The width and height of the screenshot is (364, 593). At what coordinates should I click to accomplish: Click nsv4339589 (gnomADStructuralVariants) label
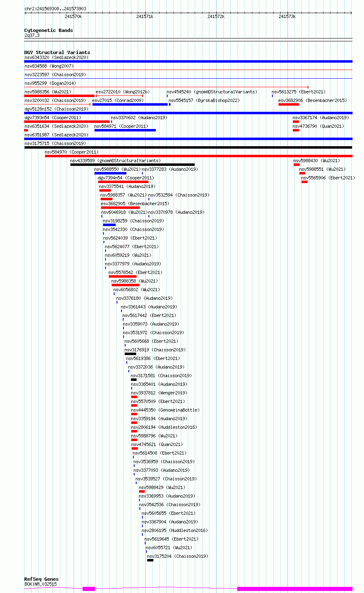pyautogui.click(x=115, y=161)
